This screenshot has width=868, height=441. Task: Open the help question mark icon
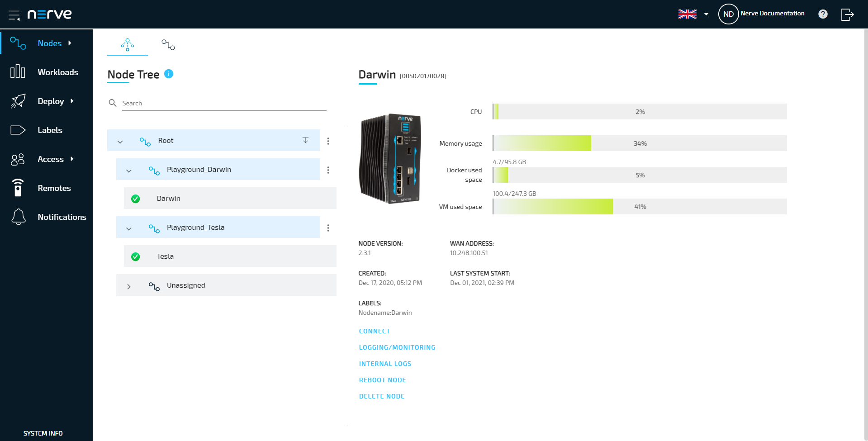point(823,14)
